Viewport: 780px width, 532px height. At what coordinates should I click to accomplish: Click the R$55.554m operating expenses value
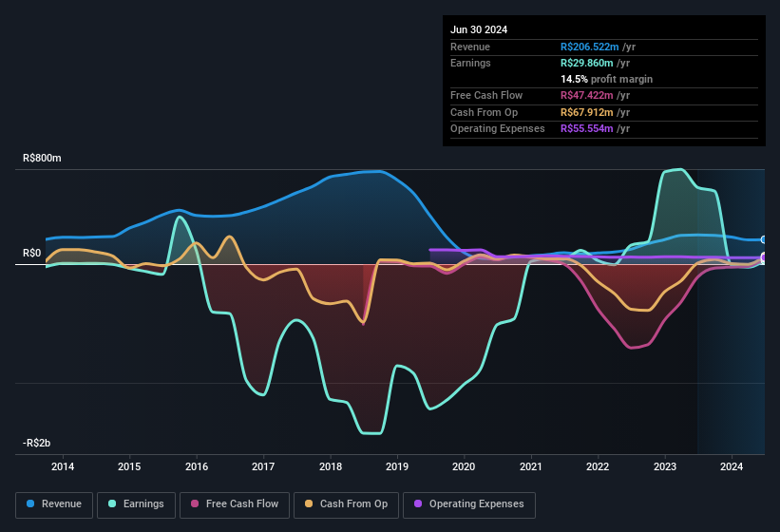(x=586, y=128)
